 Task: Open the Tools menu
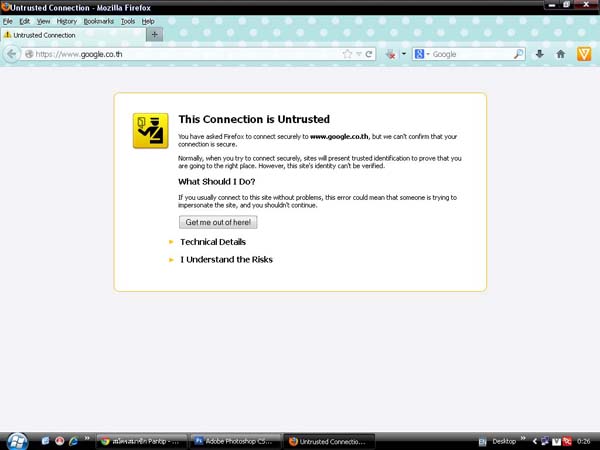[128, 21]
